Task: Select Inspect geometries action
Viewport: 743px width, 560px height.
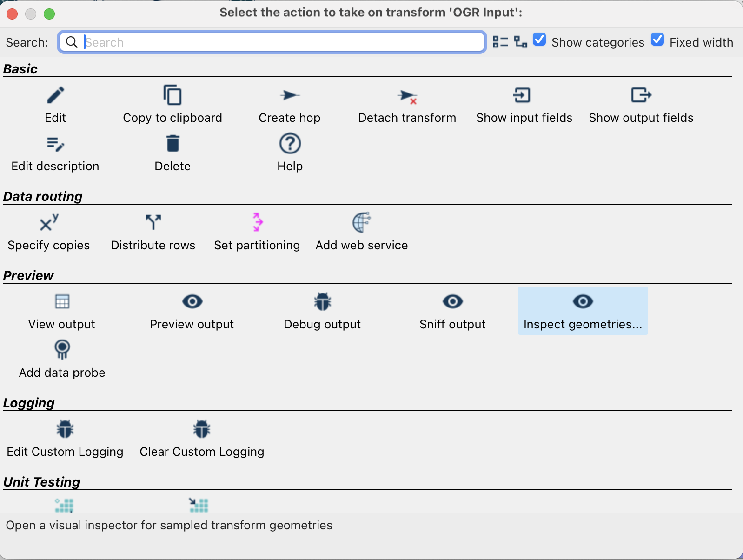Action: (583, 311)
